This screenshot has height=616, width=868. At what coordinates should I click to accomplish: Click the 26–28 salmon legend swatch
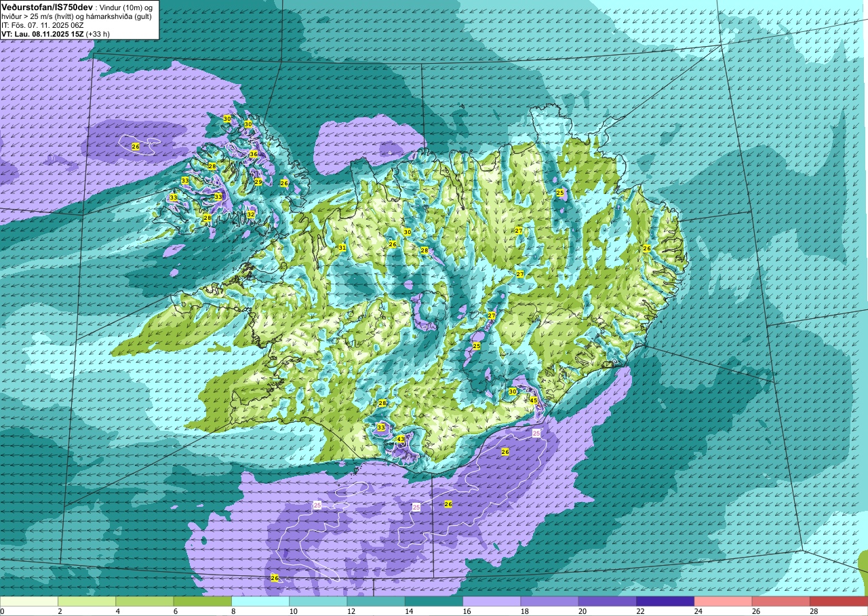coord(781,601)
